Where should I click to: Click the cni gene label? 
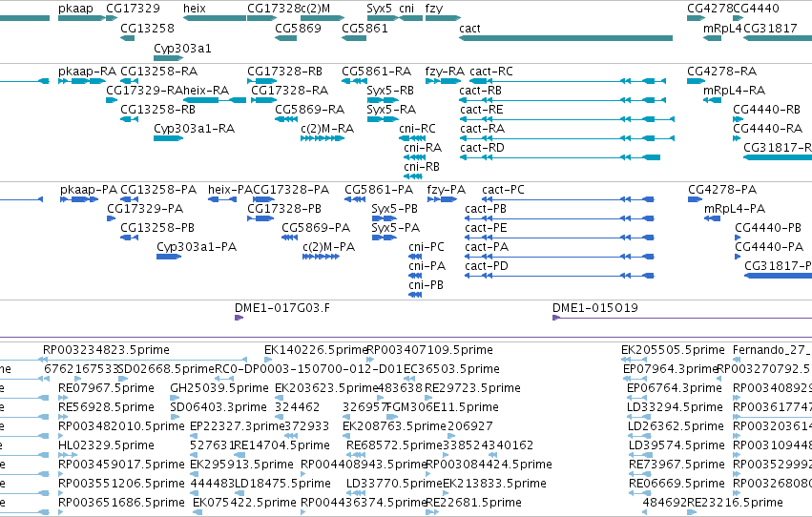tap(406, 9)
